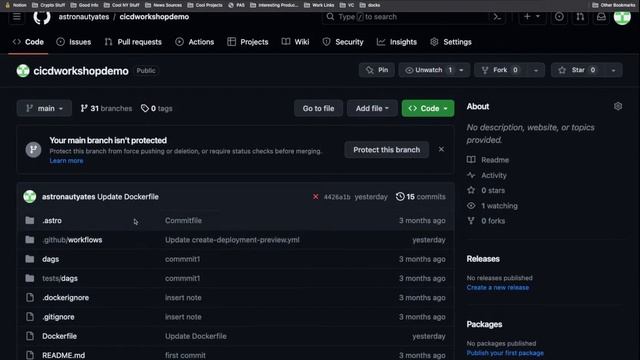
Task: Open the create new plus menu
Action: tap(532, 17)
